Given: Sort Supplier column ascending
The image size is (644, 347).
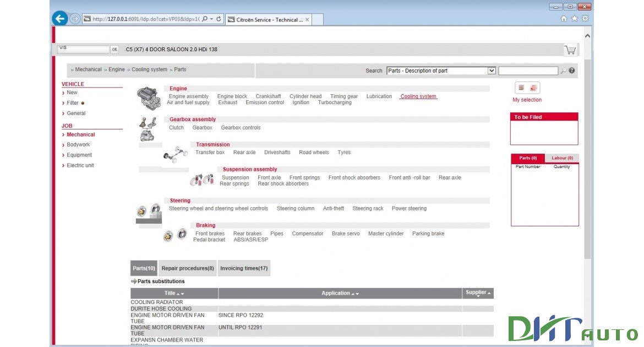Looking at the screenshot, I should click(489, 293).
